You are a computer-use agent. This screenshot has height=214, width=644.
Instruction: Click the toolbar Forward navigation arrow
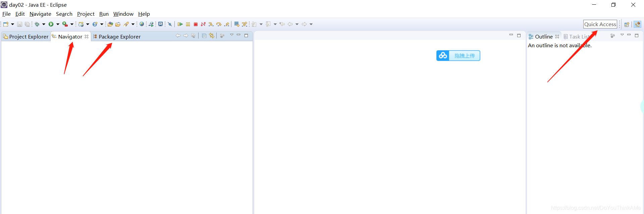pos(304,24)
